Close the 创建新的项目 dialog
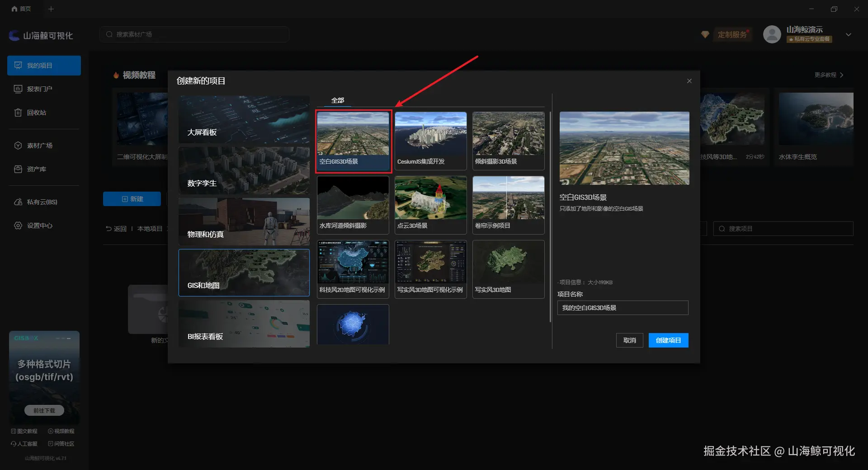The width and height of the screenshot is (868, 470). 689,81
